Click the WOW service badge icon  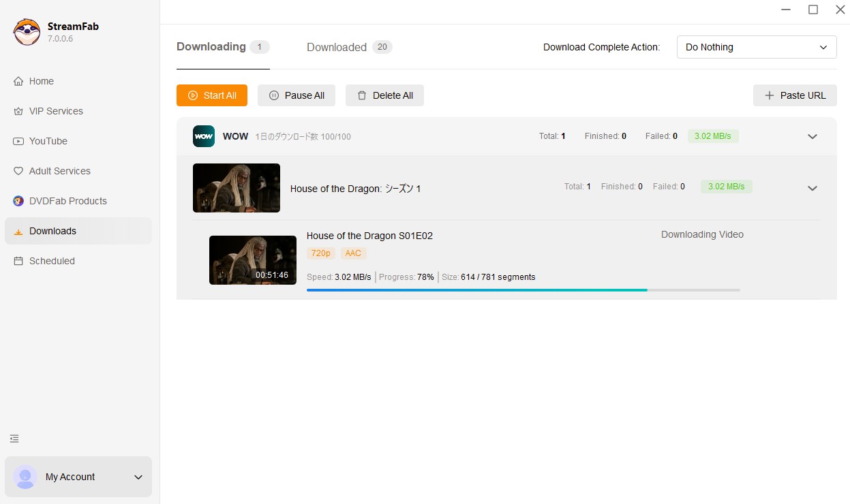pyautogui.click(x=203, y=136)
